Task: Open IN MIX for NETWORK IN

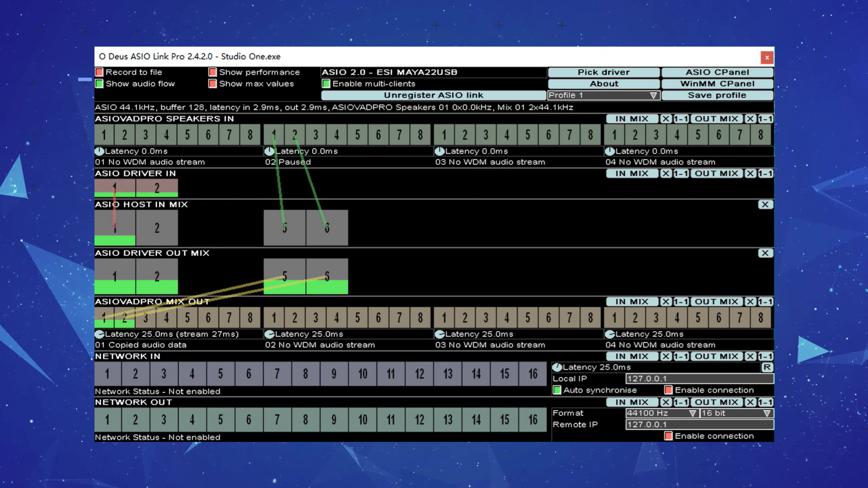Action: tap(632, 357)
